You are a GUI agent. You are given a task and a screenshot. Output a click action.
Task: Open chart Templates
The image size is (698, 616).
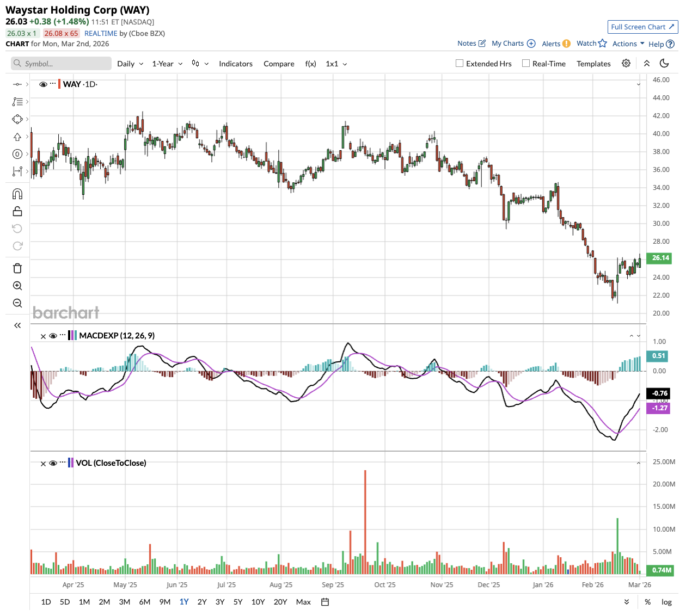[x=593, y=64]
